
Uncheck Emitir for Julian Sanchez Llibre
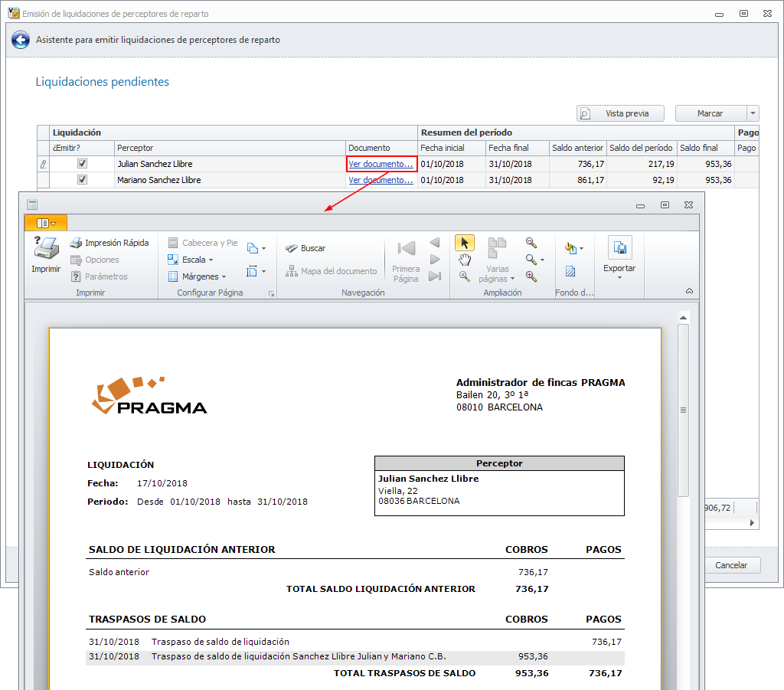[x=82, y=164]
